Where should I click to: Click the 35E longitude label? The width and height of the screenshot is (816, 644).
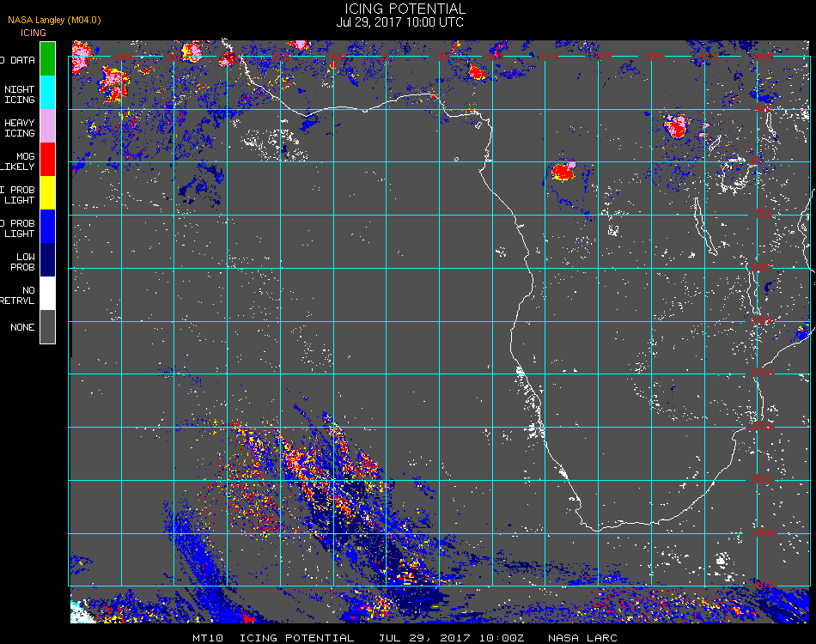click(764, 56)
